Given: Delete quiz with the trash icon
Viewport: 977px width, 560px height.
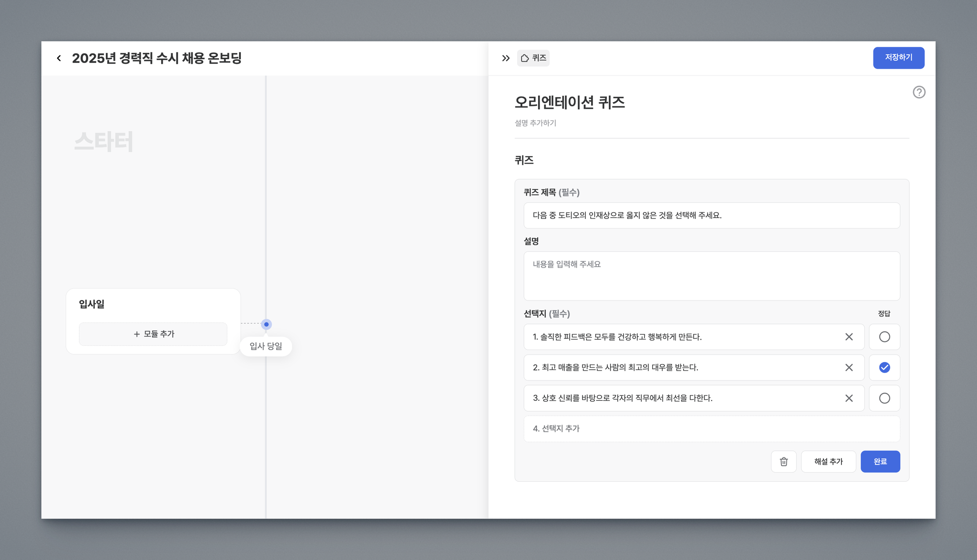Looking at the screenshot, I should pos(783,461).
